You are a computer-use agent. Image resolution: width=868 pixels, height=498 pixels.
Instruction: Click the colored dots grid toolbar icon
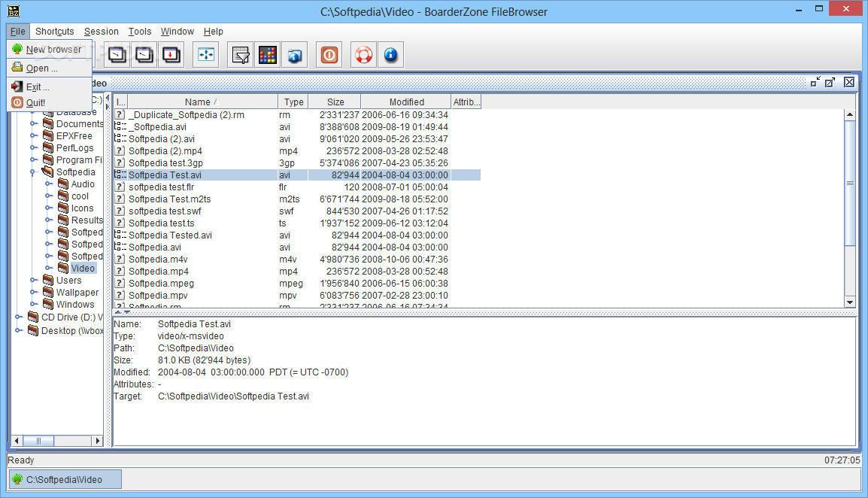point(267,55)
